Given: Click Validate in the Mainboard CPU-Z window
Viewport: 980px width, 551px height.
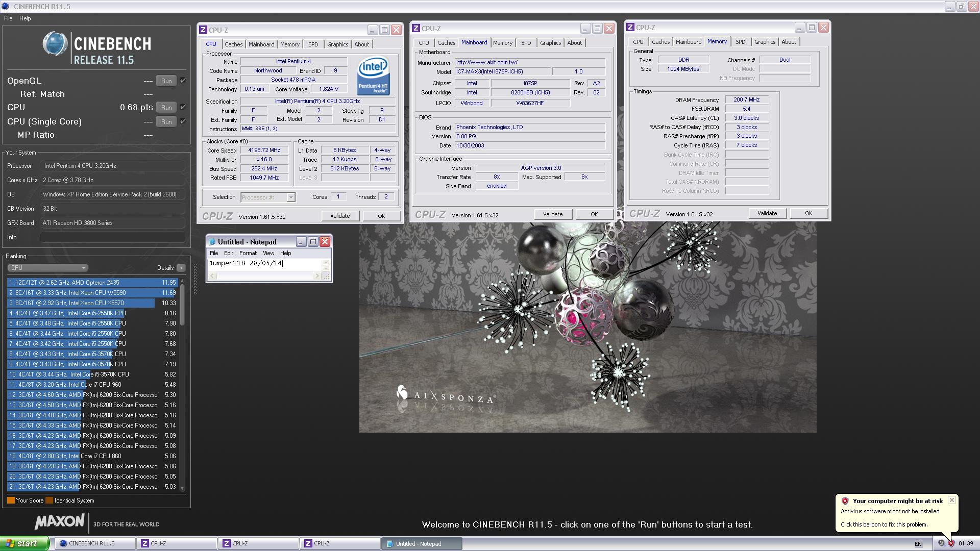Looking at the screenshot, I should [x=553, y=214].
